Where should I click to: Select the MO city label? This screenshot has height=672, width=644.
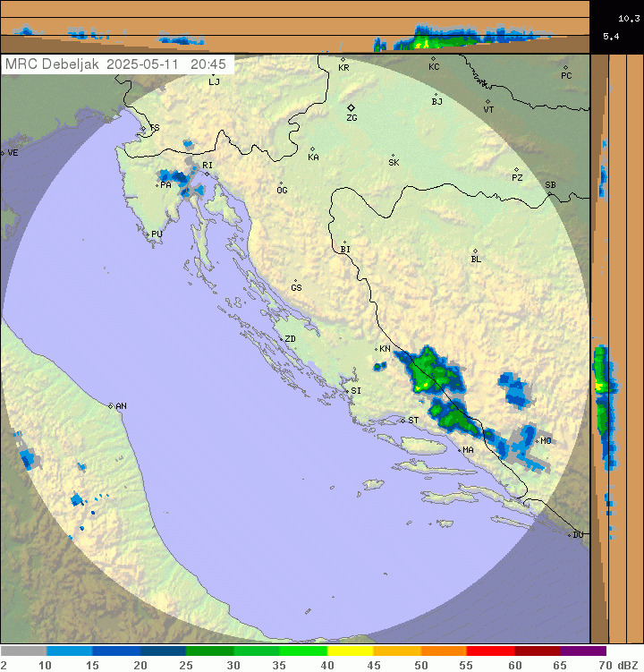coord(546,440)
